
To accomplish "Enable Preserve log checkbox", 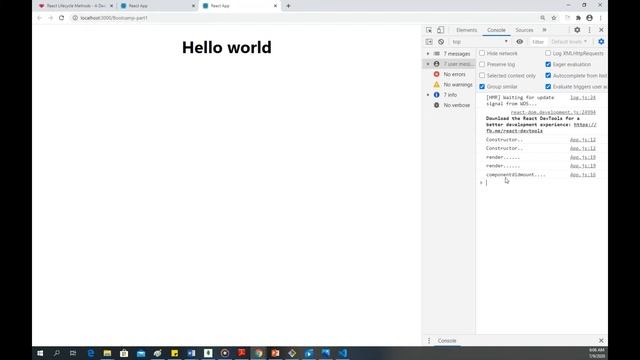I will (482, 64).
